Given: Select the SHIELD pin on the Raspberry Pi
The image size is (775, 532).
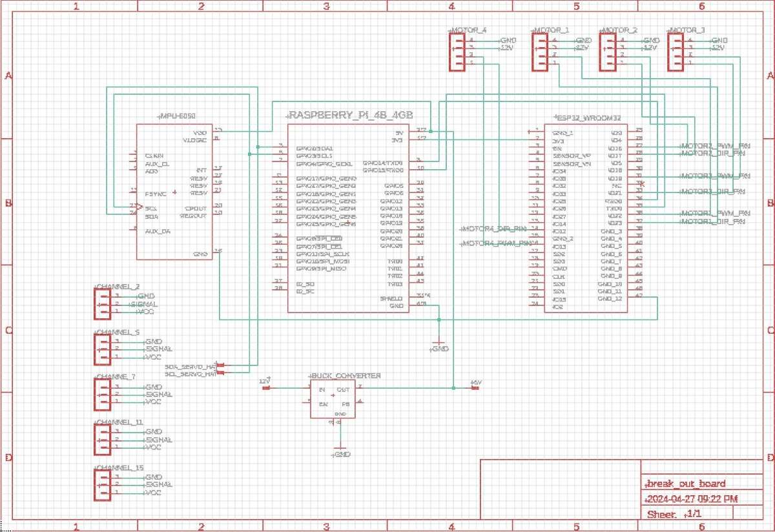Looking at the screenshot, I should tap(392, 299).
